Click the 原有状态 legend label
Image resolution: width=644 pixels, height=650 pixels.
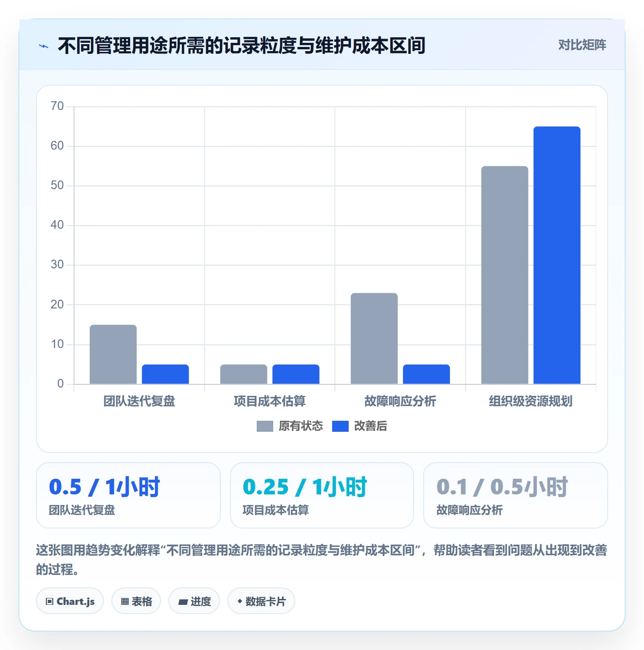[x=301, y=426]
